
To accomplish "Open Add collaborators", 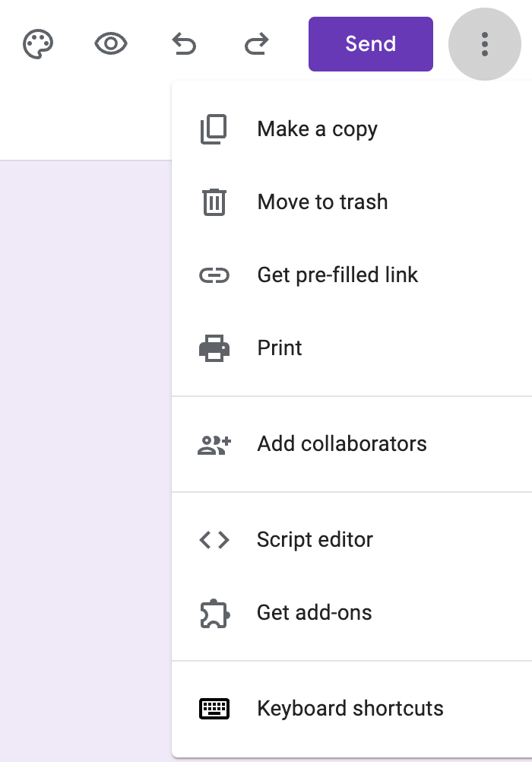I will point(352,443).
